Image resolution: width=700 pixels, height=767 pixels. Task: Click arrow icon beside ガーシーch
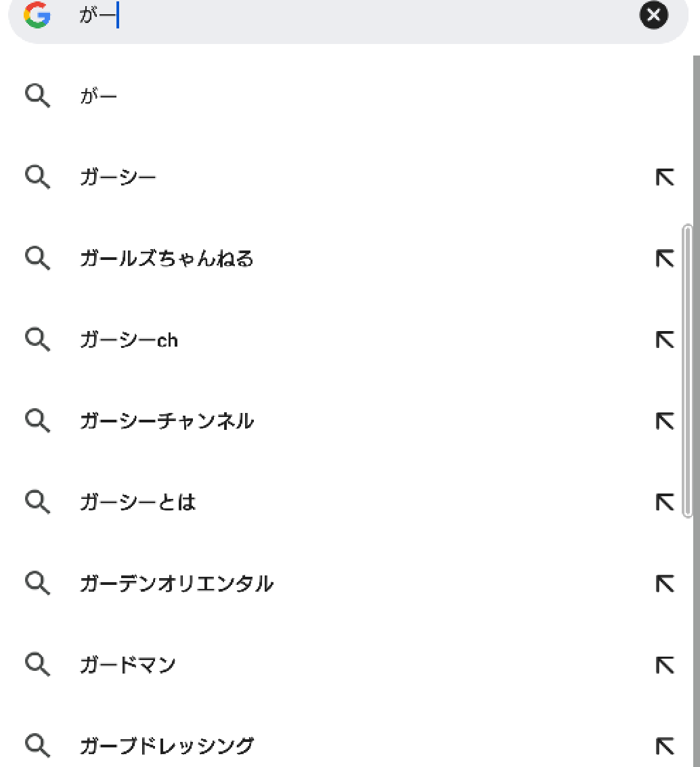pyautogui.click(x=665, y=339)
